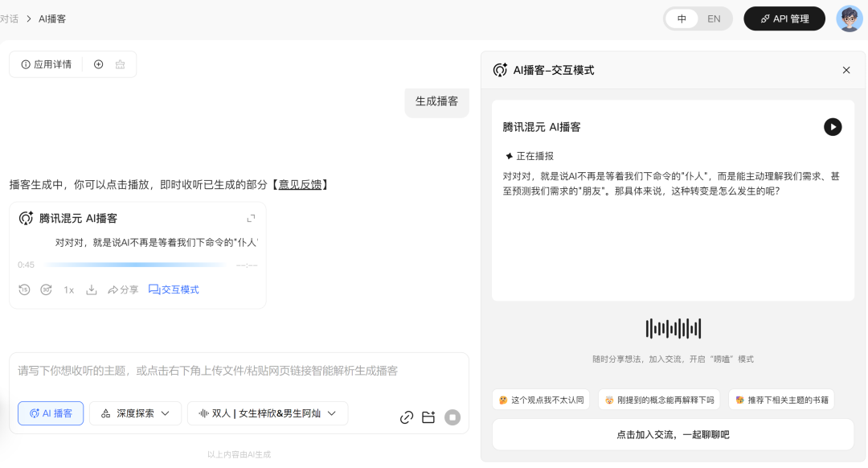The width and height of the screenshot is (868, 468).
Task: Click the paperclip link icon to paste a webpage
Action: coord(407,417)
